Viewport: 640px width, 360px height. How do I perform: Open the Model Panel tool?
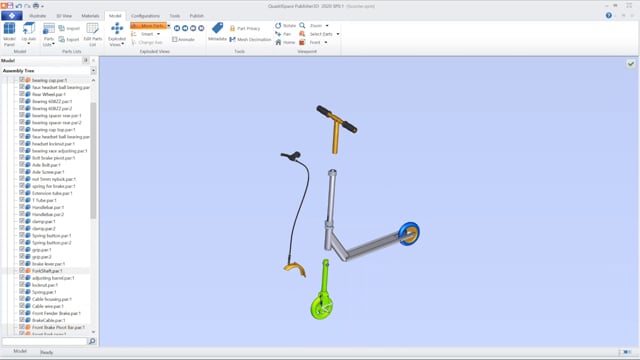(9, 34)
